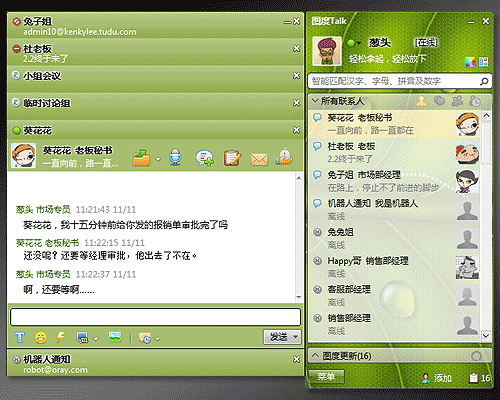This screenshot has width=500, height=400.
Task: Minimize the chat window
Action: pyautogui.click(x=287, y=22)
